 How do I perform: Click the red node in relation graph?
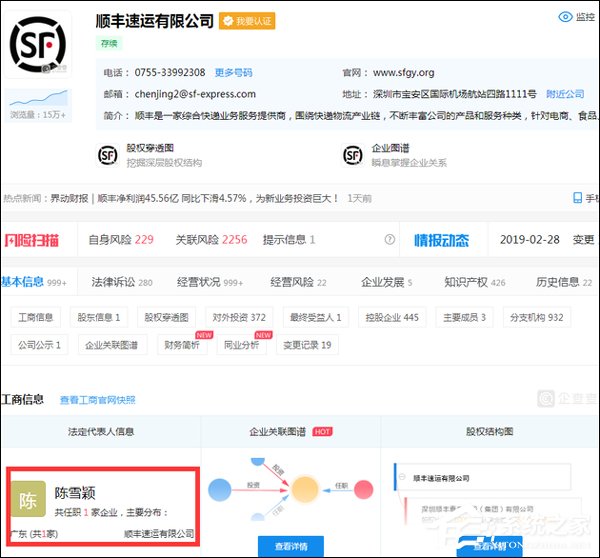[364, 489]
